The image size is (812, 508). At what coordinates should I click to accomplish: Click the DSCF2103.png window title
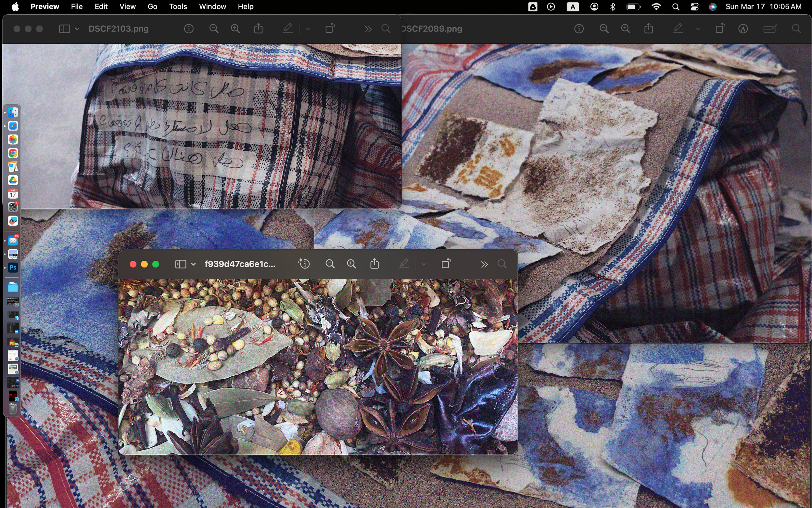(x=119, y=29)
